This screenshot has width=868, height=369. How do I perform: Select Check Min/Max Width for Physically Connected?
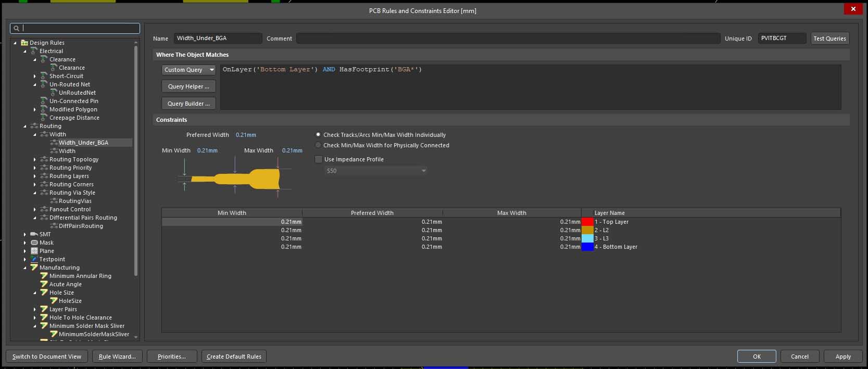[318, 145]
